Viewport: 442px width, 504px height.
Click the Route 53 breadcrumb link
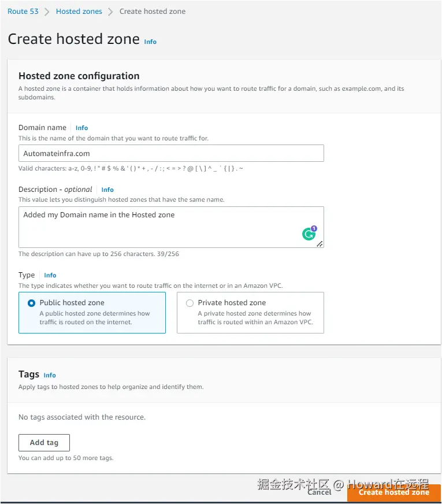click(x=23, y=12)
